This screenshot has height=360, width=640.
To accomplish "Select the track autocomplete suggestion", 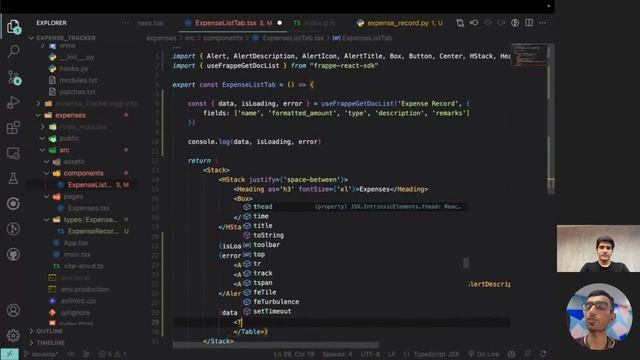I will [354, 273].
